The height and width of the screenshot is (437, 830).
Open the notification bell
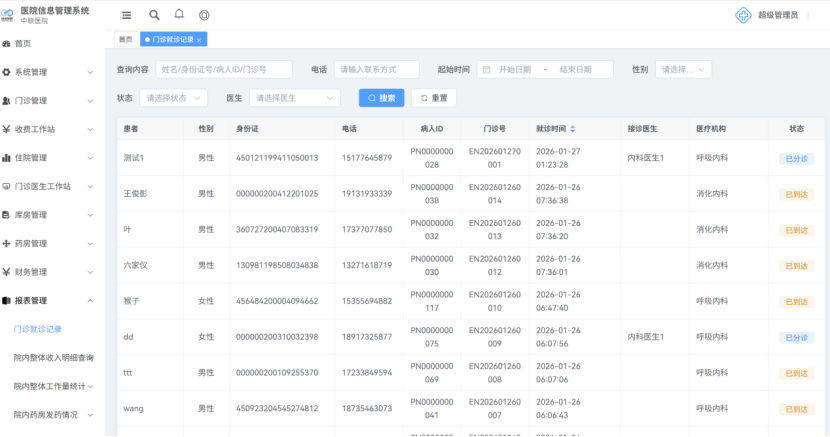pyautogui.click(x=179, y=15)
